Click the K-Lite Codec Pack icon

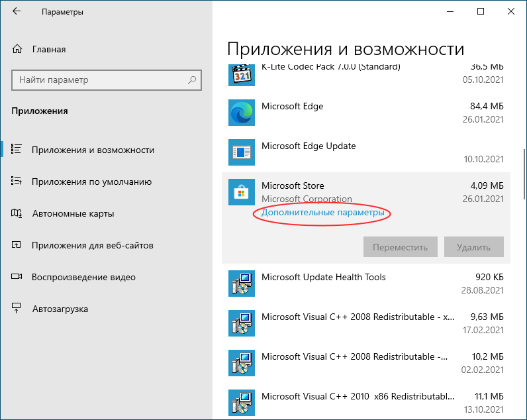(x=241, y=75)
